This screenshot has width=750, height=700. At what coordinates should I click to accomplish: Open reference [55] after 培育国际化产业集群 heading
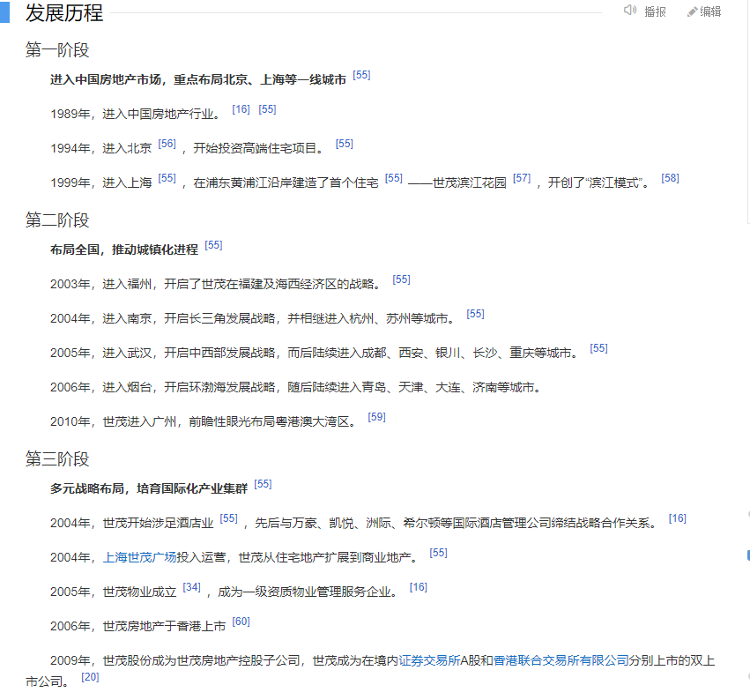click(263, 485)
